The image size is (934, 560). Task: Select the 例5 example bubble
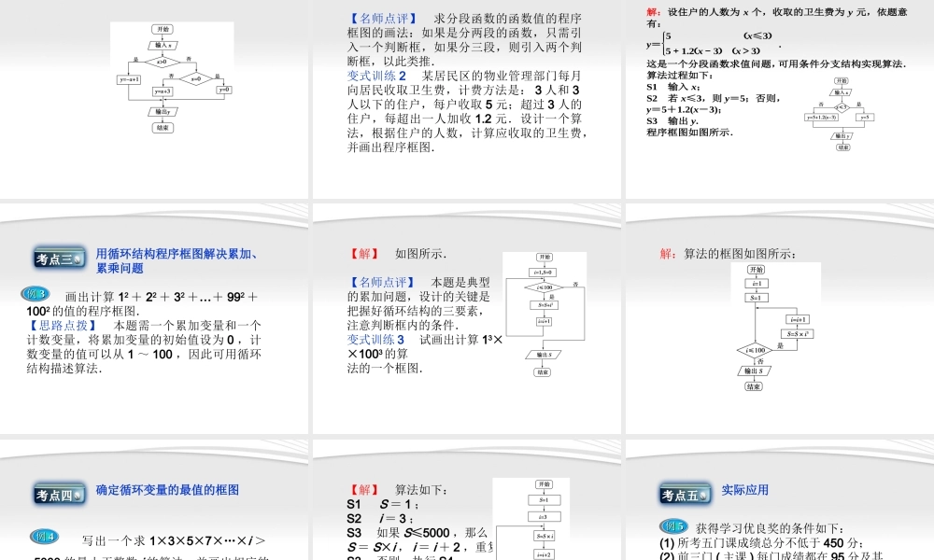(x=674, y=526)
